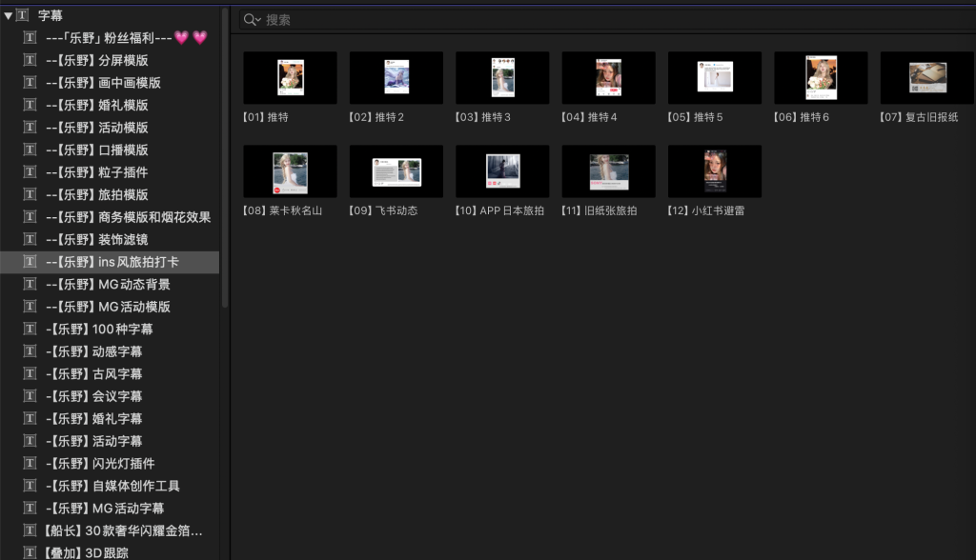Select the 【07】复古旧报纸 thumbnail
The image size is (976, 560).
pyautogui.click(x=927, y=78)
